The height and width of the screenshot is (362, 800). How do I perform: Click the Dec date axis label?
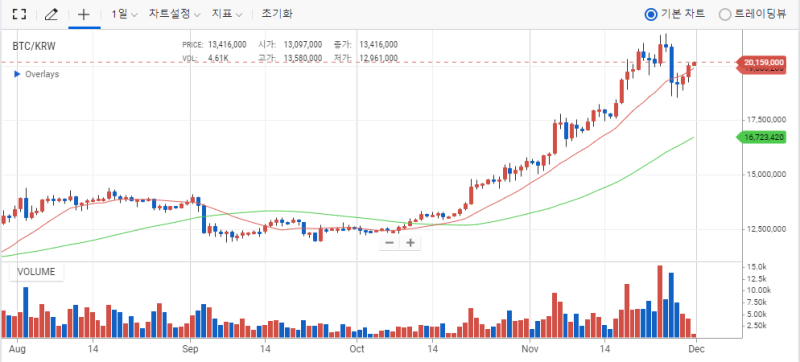coord(696,349)
